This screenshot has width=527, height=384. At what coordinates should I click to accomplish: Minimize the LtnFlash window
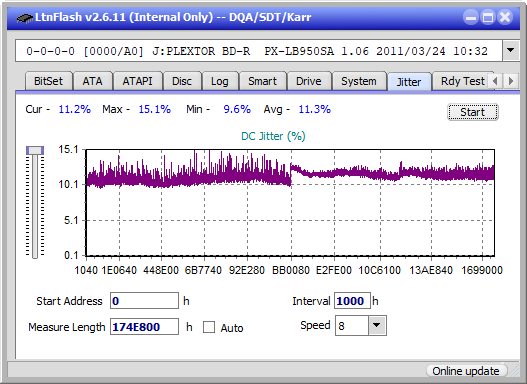pos(471,17)
